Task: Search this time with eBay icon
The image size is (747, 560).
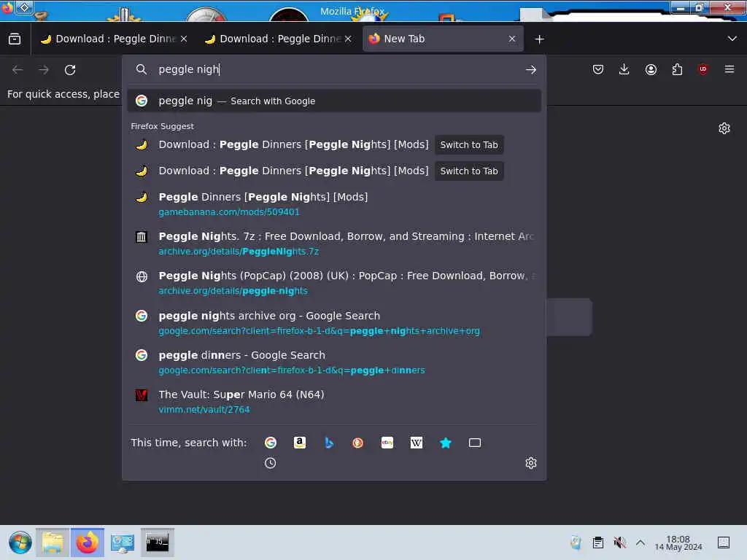Action: click(x=387, y=443)
